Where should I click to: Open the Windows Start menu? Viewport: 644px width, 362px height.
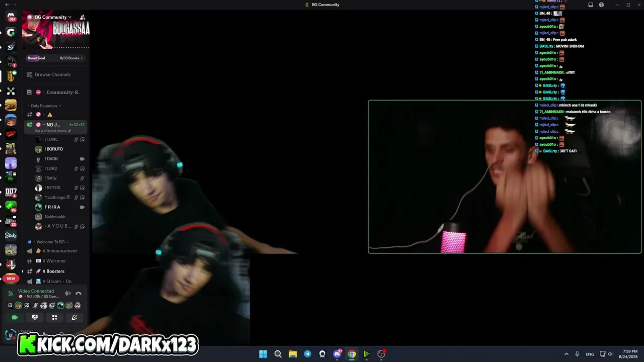pyautogui.click(x=263, y=354)
